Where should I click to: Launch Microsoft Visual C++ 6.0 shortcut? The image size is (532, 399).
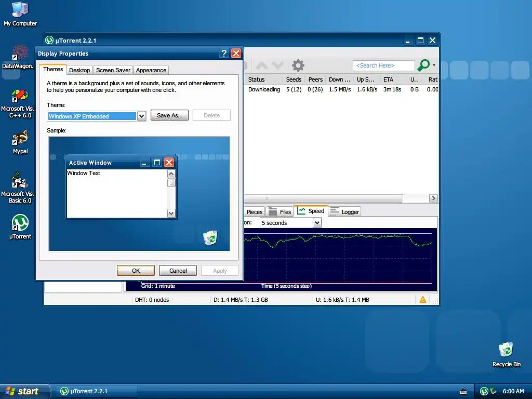tap(19, 103)
